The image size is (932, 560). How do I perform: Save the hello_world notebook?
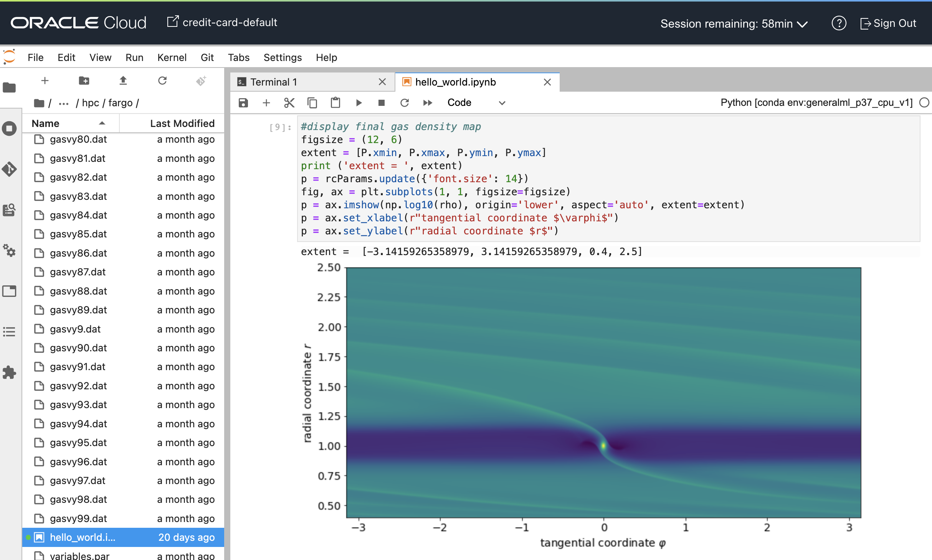243,102
